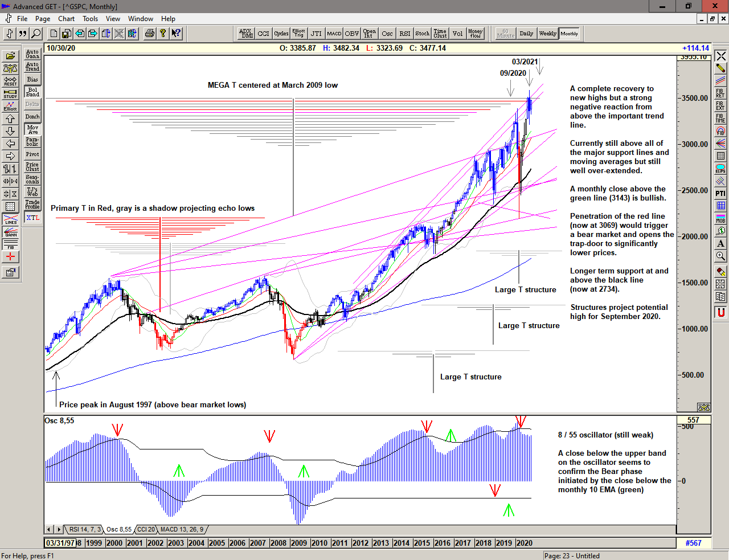Select the ELIPS ellipse tool

pyautogui.click(x=720, y=169)
